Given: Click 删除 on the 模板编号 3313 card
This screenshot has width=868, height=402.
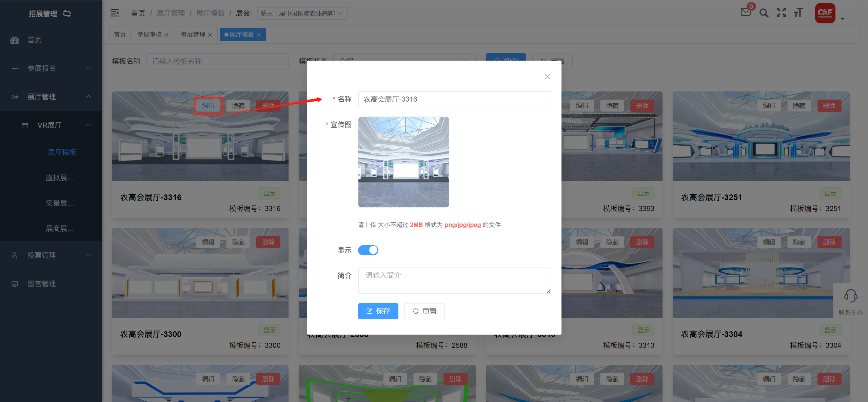Looking at the screenshot, I should pyautogui.click(x=642, y=242).
